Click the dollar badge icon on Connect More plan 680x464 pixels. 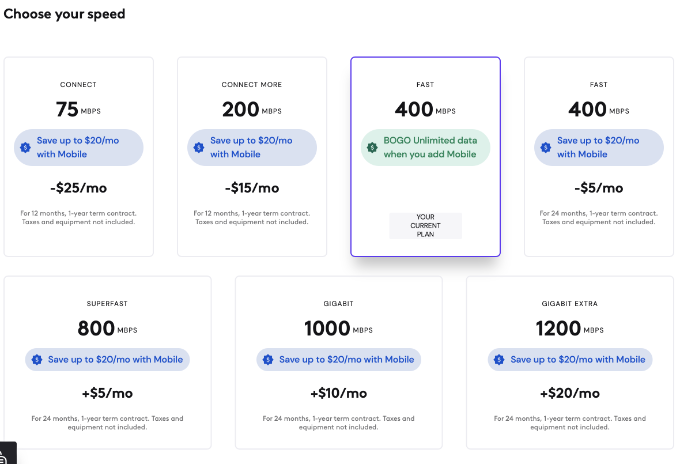pos(199,147)
